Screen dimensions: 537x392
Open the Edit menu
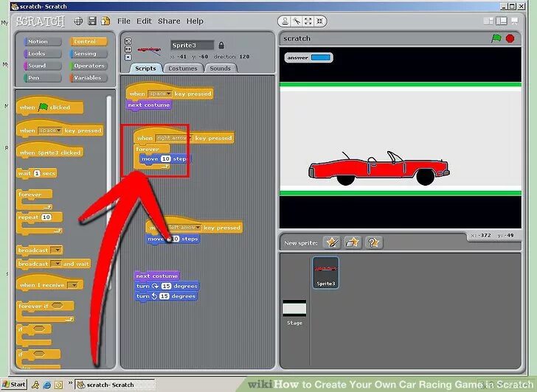coord(144,21)
